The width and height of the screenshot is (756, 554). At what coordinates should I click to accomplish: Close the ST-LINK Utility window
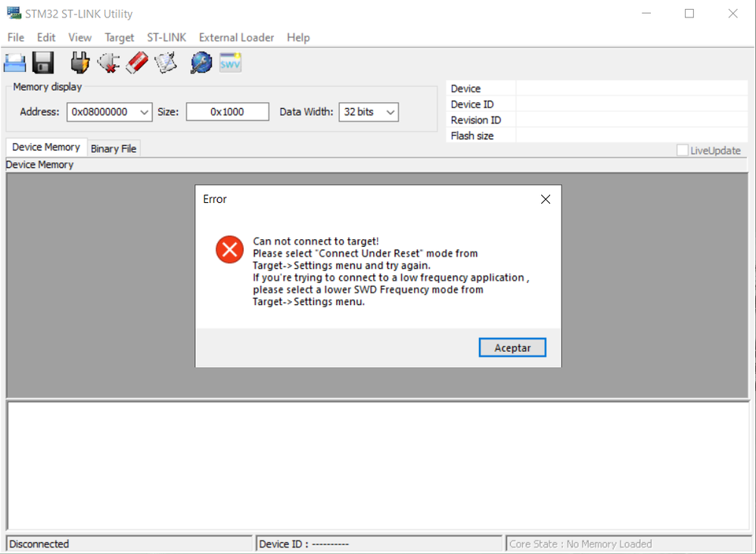click(733, 14)
